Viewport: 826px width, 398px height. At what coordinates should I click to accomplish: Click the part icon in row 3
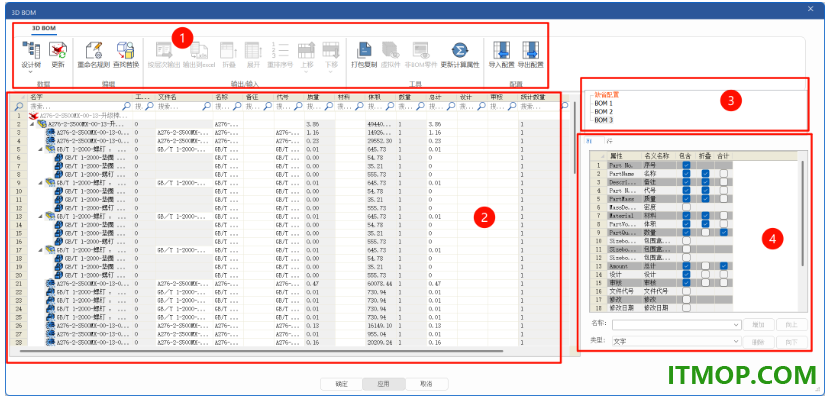coord(51,132)
